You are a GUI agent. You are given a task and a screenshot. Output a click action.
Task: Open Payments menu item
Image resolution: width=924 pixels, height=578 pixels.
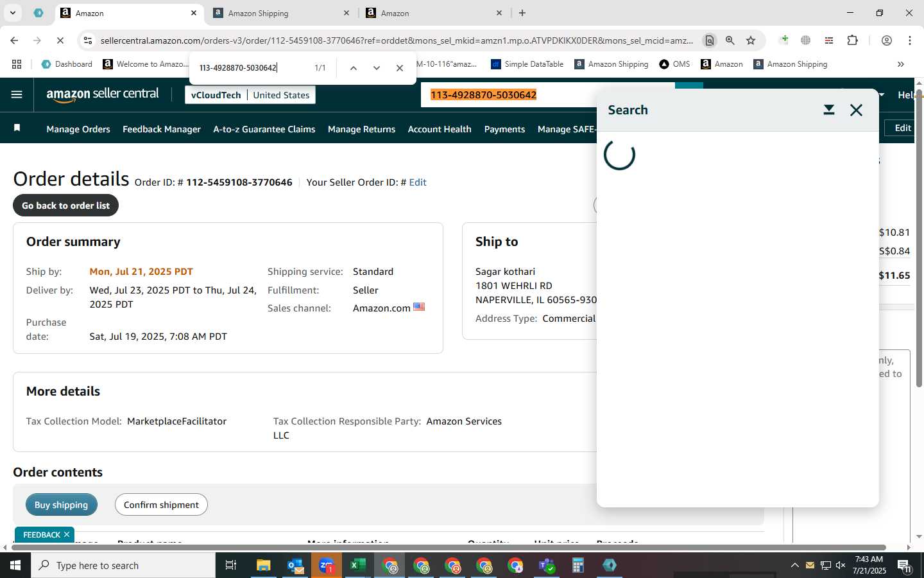click(504, 129)
